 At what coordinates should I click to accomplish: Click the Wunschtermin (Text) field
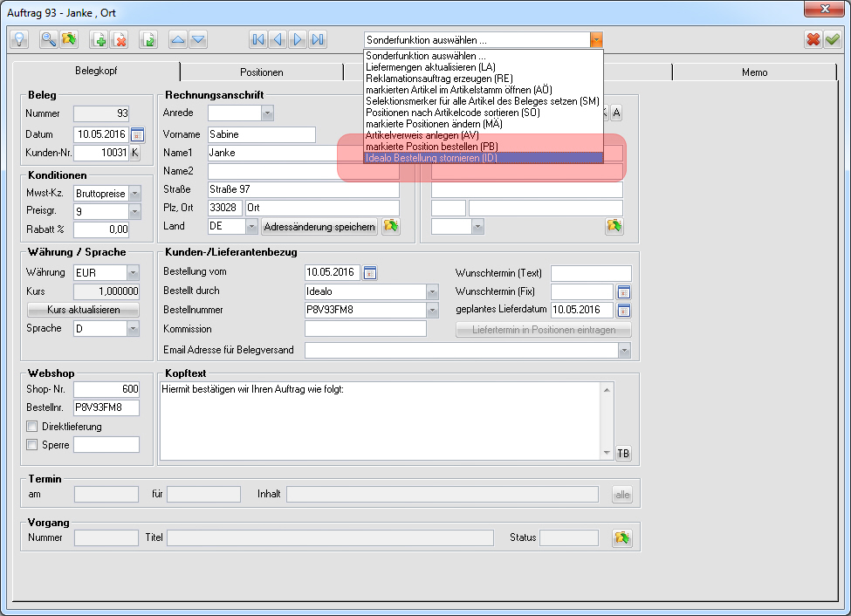point(591,274)
